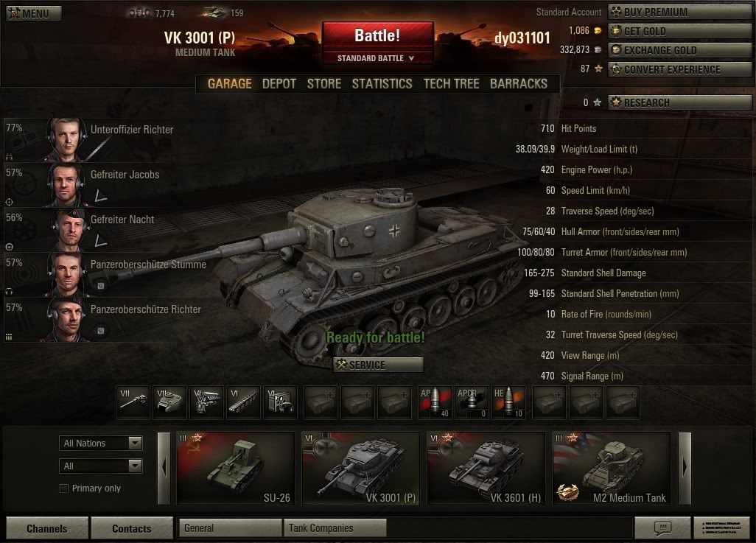Click the red Battle! button
This screenshot has width=756, height=543.
click(x=378, y=36)
